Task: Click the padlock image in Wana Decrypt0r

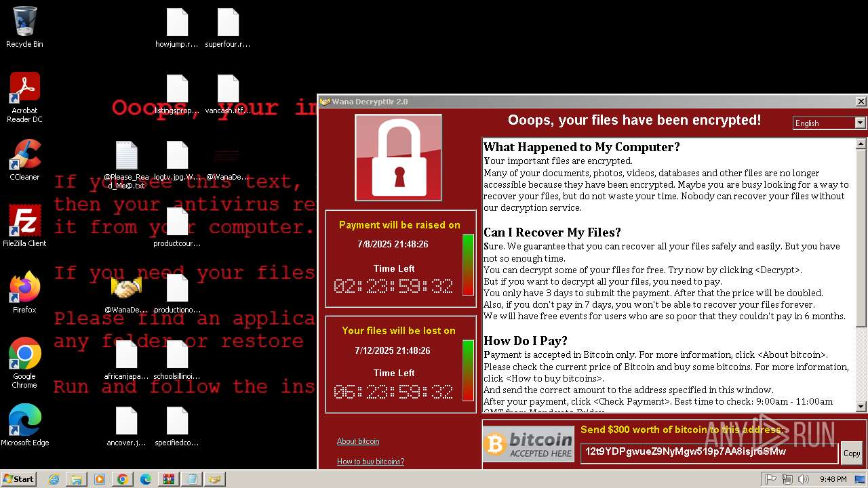Action: point(399,157)
